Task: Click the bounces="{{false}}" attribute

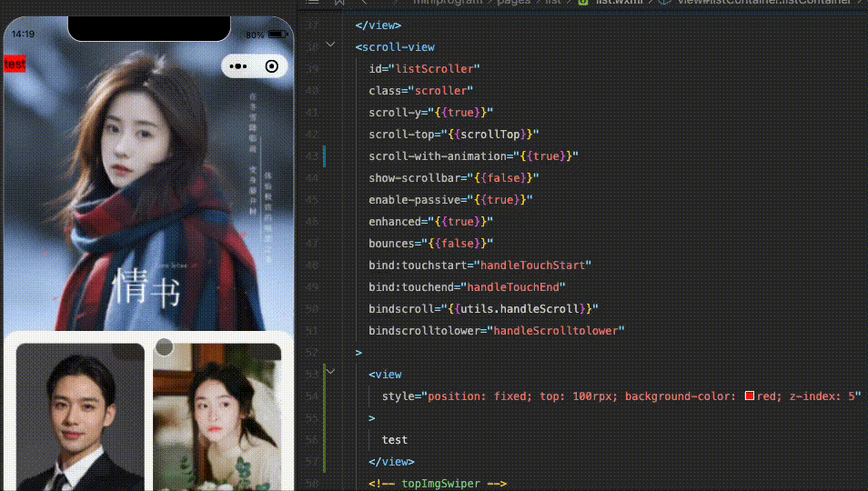Action: click(430, 244)
